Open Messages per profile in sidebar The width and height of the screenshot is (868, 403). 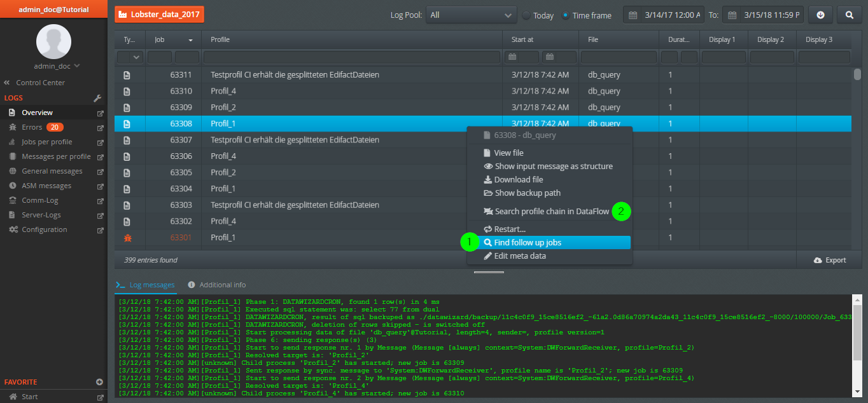(56, 156)
